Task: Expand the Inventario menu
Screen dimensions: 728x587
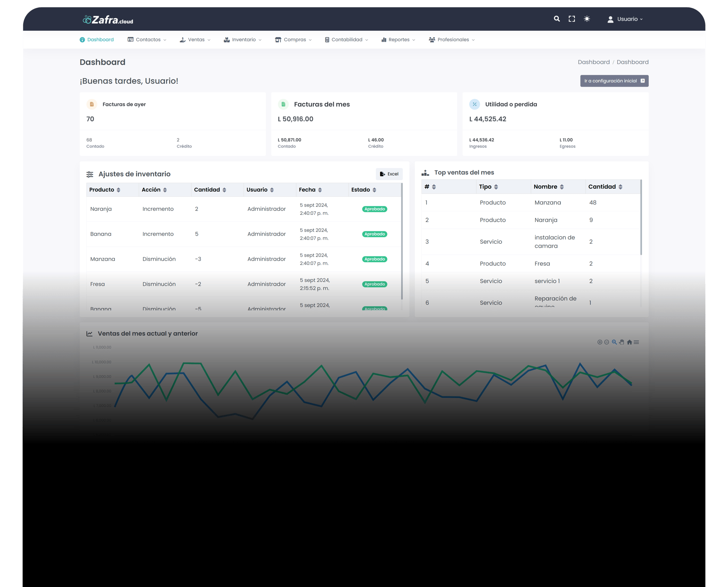Action: (x=242, y=40)
